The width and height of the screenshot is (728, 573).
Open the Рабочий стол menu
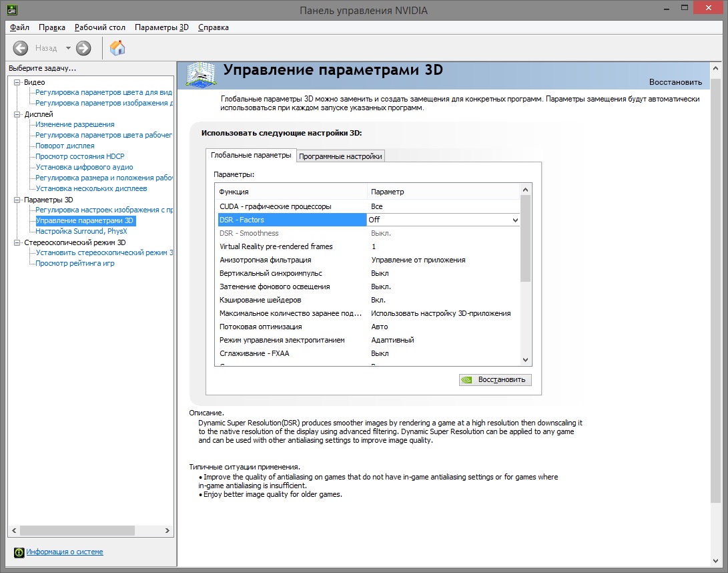tap(100, 27)
